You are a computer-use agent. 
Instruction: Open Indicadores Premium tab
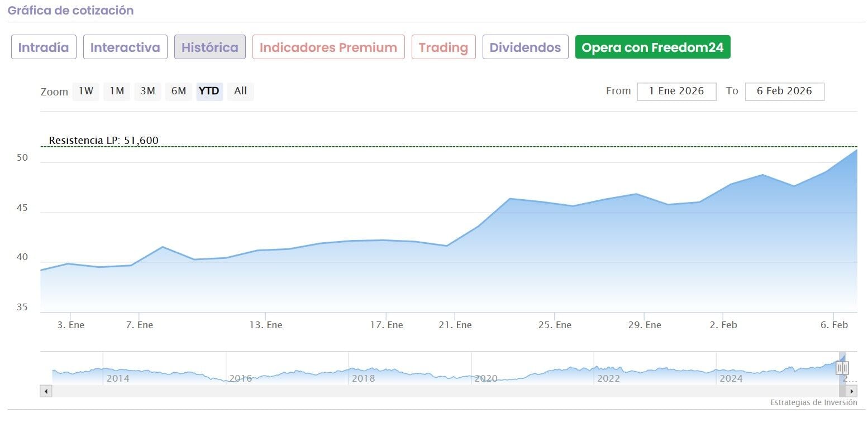coord(328,47)
